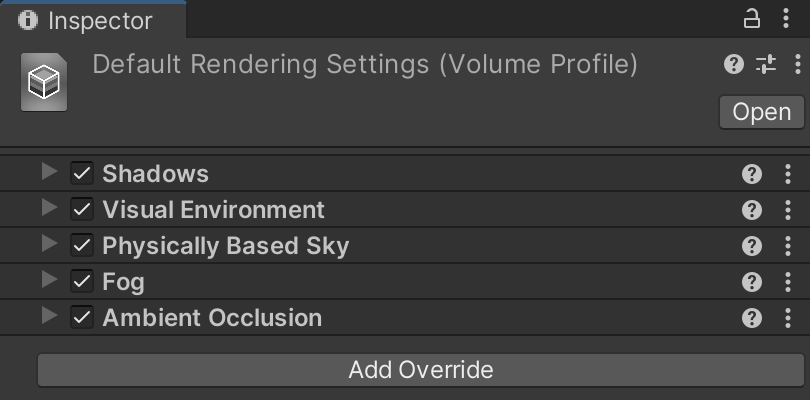Expand the Physically Based Sky foldout
810x400 pixels.
pyautogui.click(x=49, y=245)
